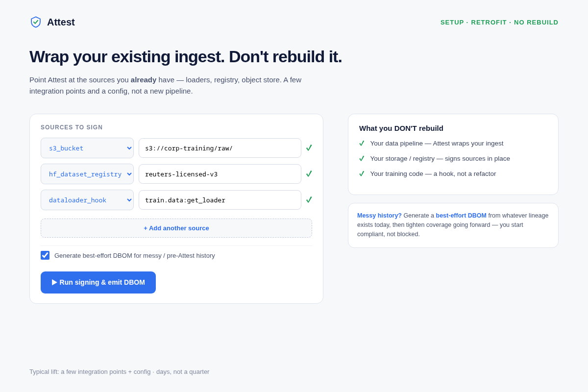This screenshot has height=392, width=588.
Task: Click the 'Messy history?' highlighted text
Action: [379, 216]
